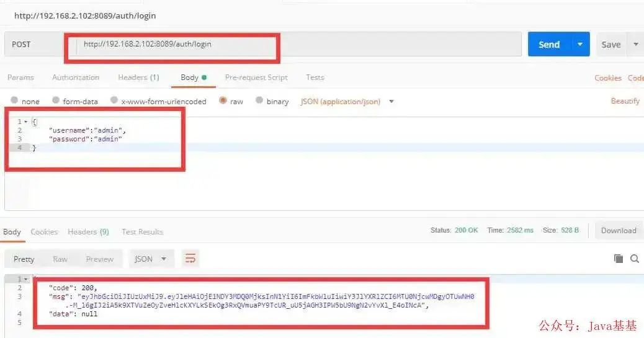Click the "data": null response line
This screenshot has width=644, height=338.
(73, 314)
